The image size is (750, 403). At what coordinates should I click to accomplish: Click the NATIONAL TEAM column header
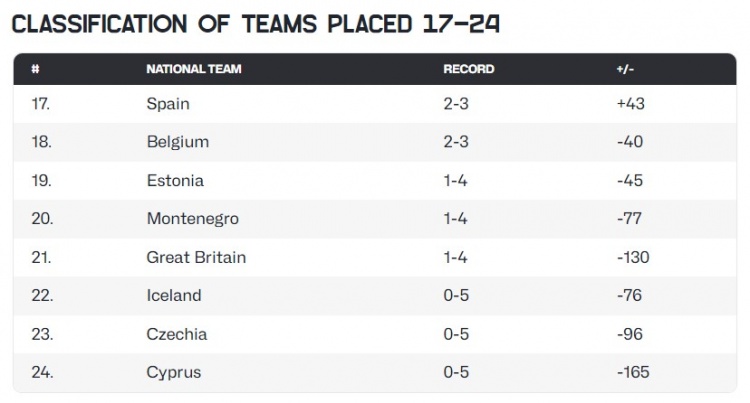tap(194, 69)
